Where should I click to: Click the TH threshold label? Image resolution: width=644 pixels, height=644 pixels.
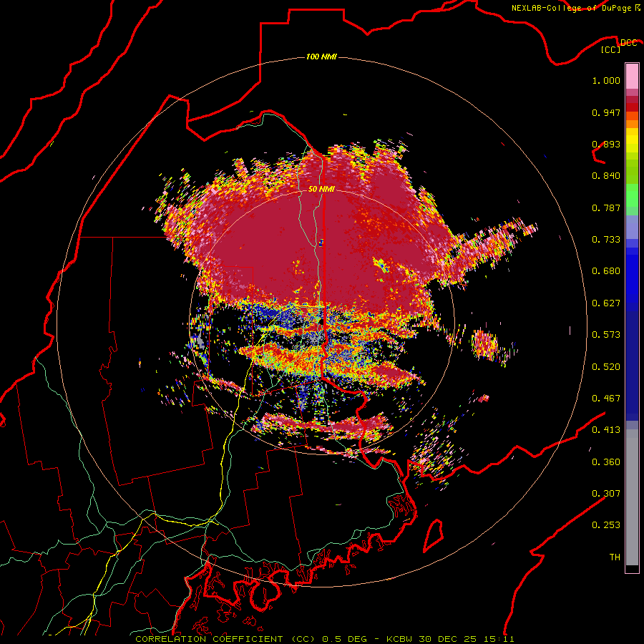tap(615, 557)
